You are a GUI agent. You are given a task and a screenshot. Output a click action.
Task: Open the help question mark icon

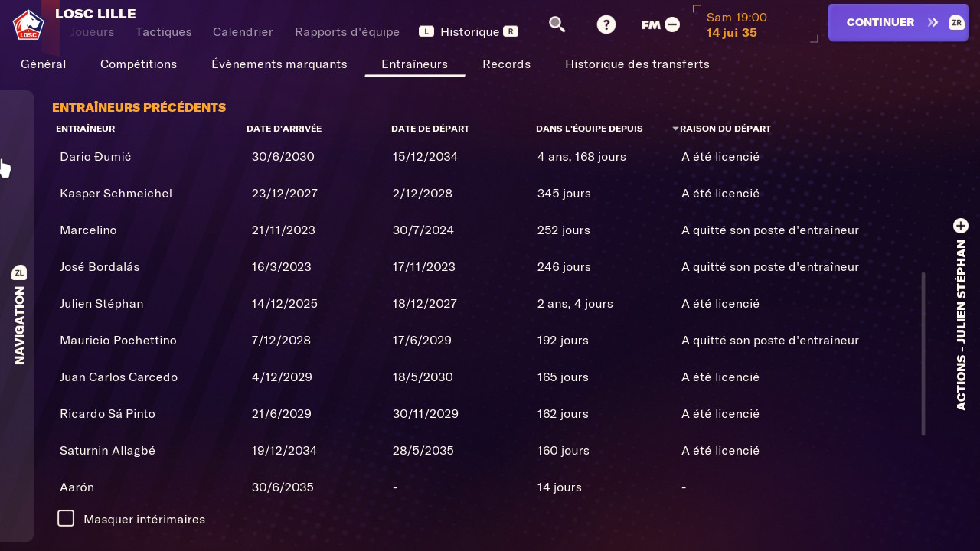(606, 24)
